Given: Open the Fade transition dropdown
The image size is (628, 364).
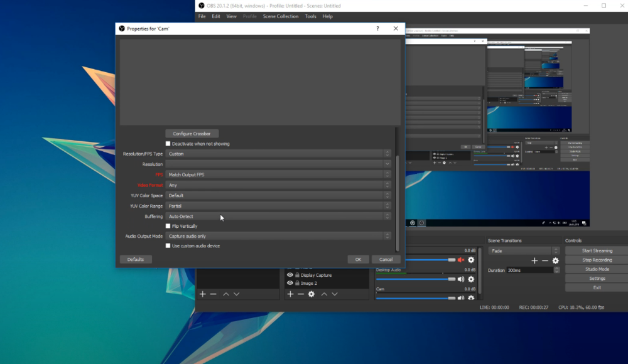Looking at the screenshot, I should tap(523, 250).
